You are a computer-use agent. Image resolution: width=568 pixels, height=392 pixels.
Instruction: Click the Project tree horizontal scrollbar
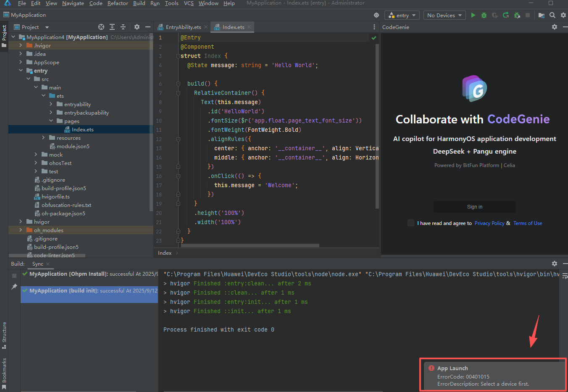click(47, 255)
